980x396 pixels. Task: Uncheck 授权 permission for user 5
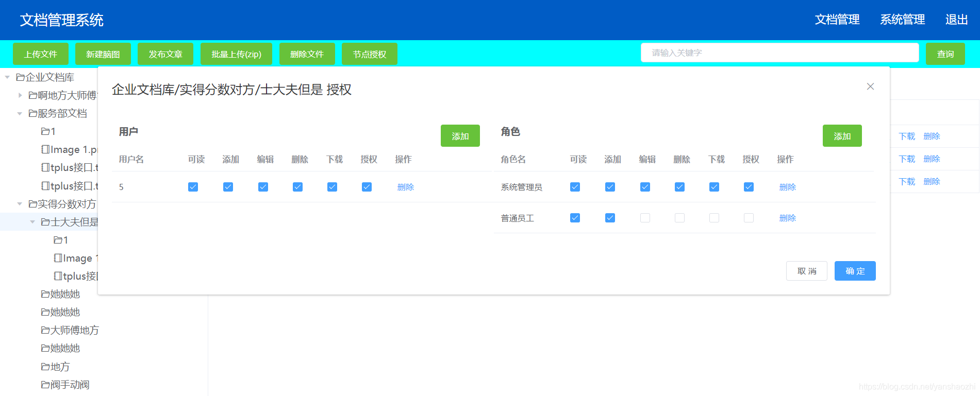click(367, 187)
